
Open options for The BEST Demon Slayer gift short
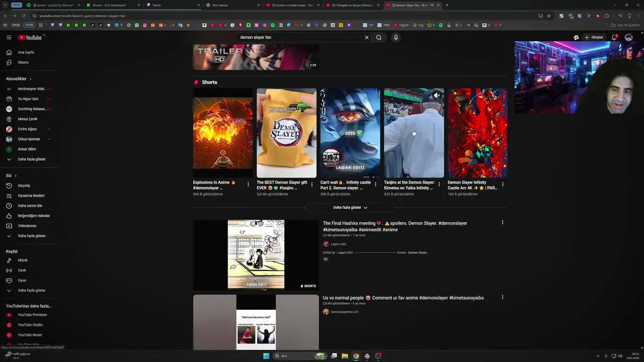(312, 185)
